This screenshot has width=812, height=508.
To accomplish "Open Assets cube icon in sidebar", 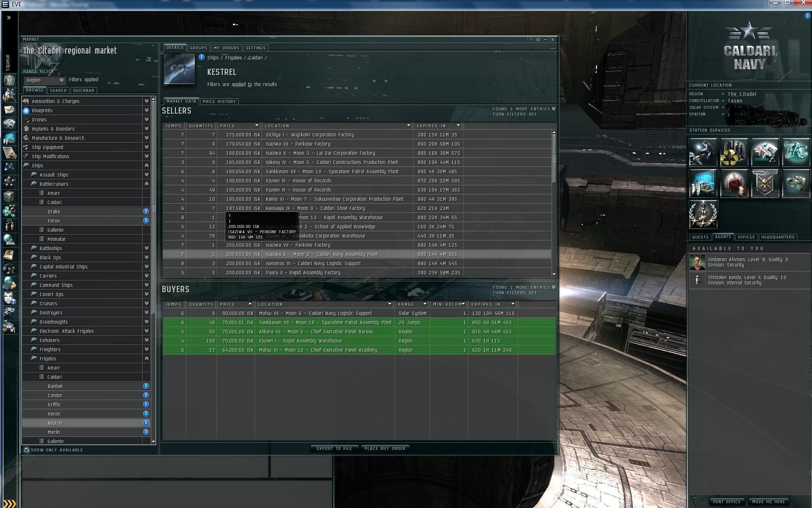I will (9, 196).
